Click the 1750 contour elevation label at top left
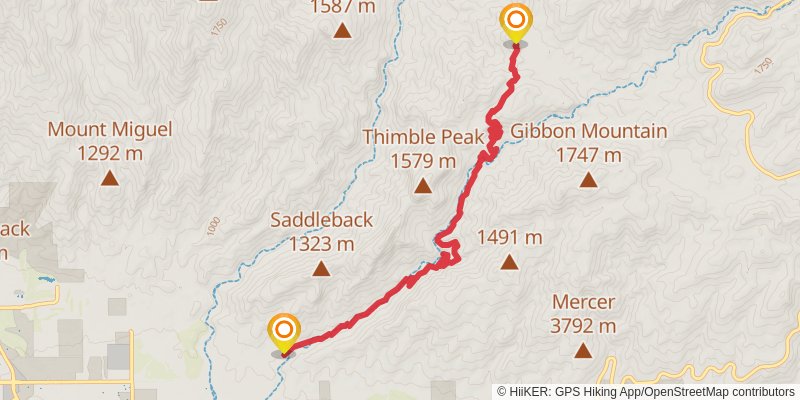800x400 pixels. point(218,27)
